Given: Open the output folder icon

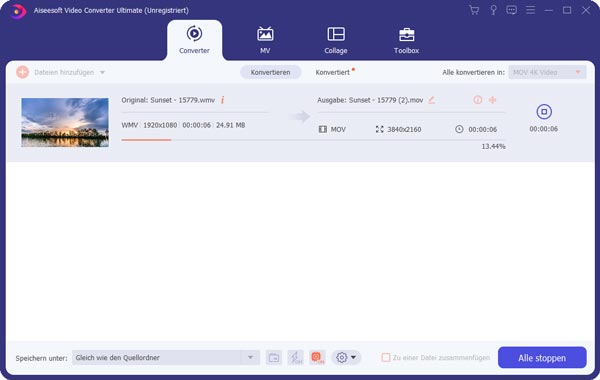Looking at the screenshot, I should (x=274, y=357).
